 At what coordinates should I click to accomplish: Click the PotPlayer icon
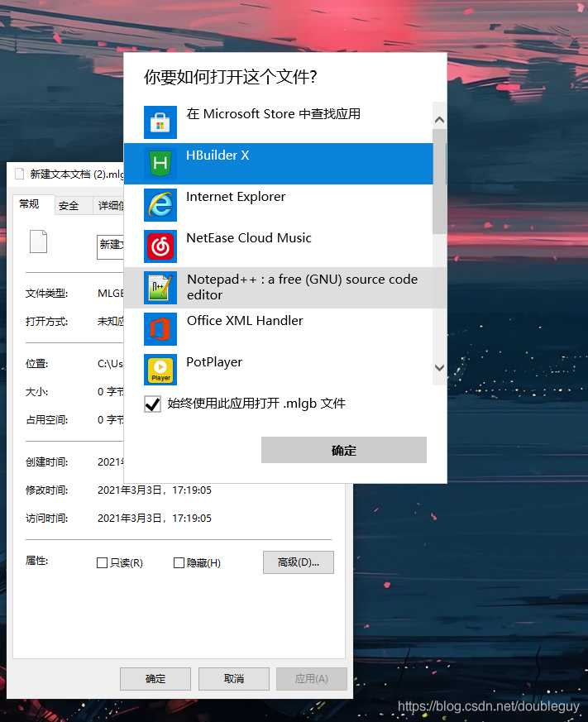click(x=160, y=370)
